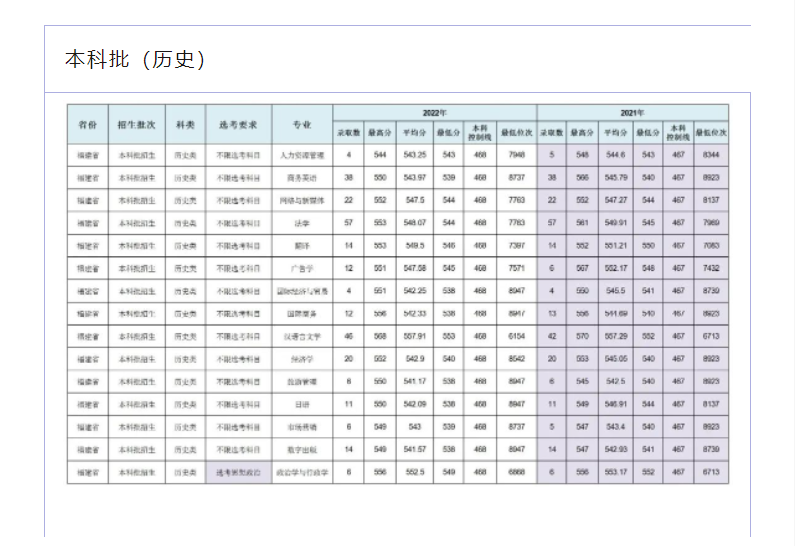
Task: Click average score 548.07 in 法学 row
Action: (415, 223)
